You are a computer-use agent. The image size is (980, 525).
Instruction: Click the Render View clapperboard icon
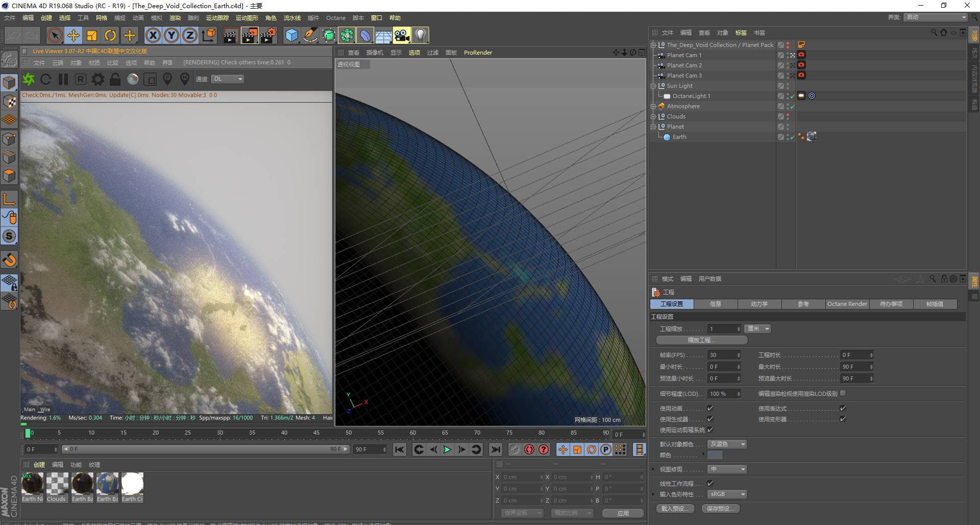[x=231, y=35]
